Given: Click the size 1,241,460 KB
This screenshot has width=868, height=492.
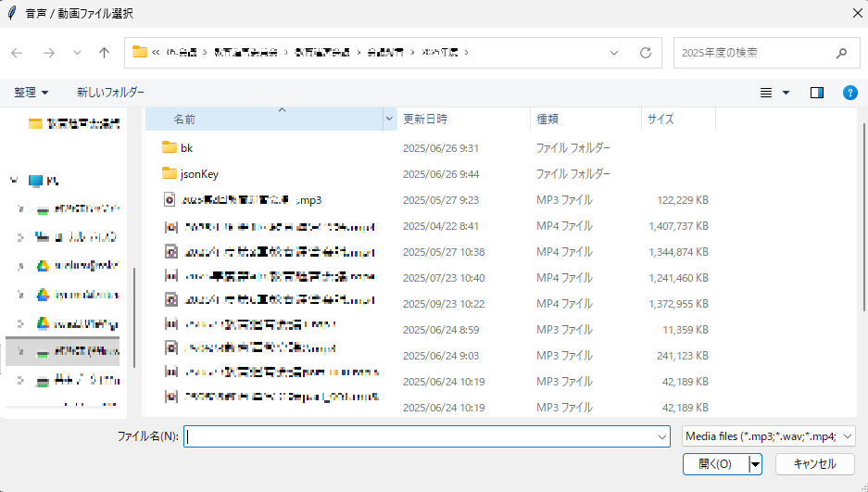Looking at the screenshot, I should 678,278.
